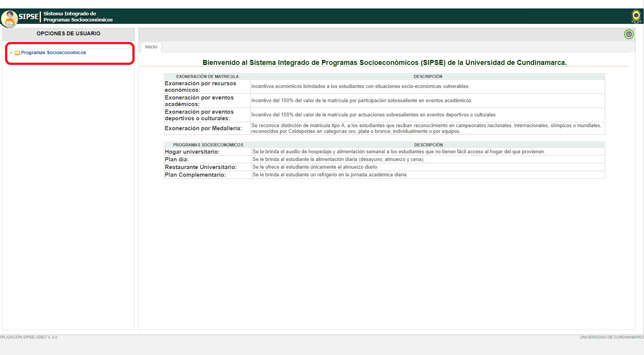
Task: Select the Restaurante Universitario label
Action: click(x=201, y=167)
